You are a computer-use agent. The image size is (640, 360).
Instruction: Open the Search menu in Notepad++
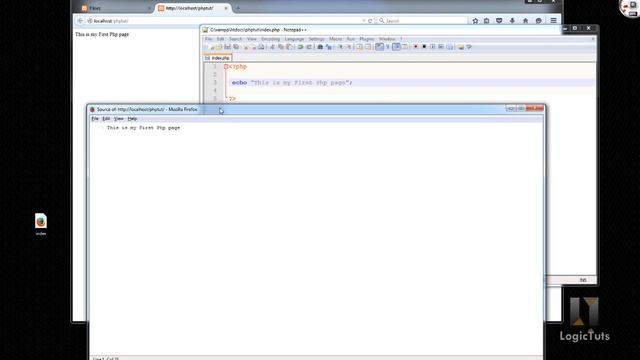[236, 39]
